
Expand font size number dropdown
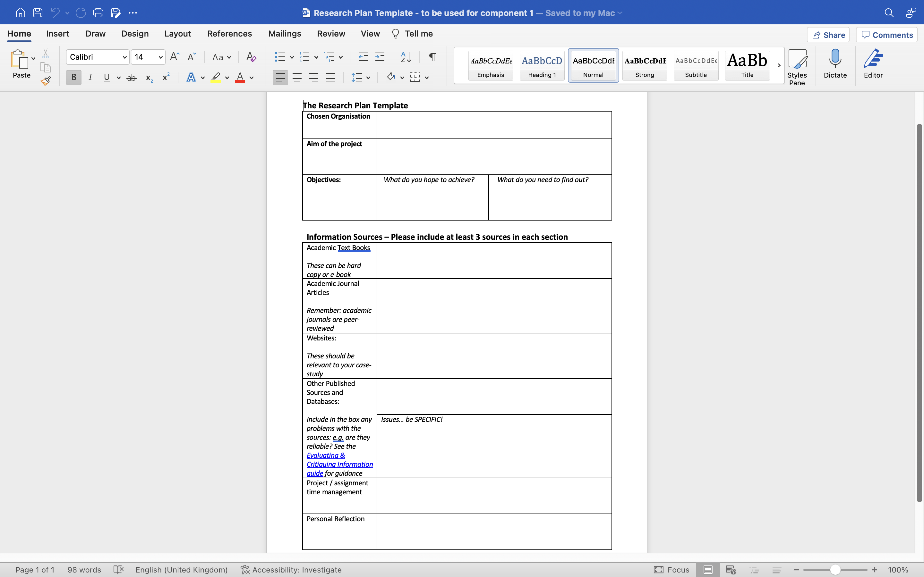[x=162, y=57]
